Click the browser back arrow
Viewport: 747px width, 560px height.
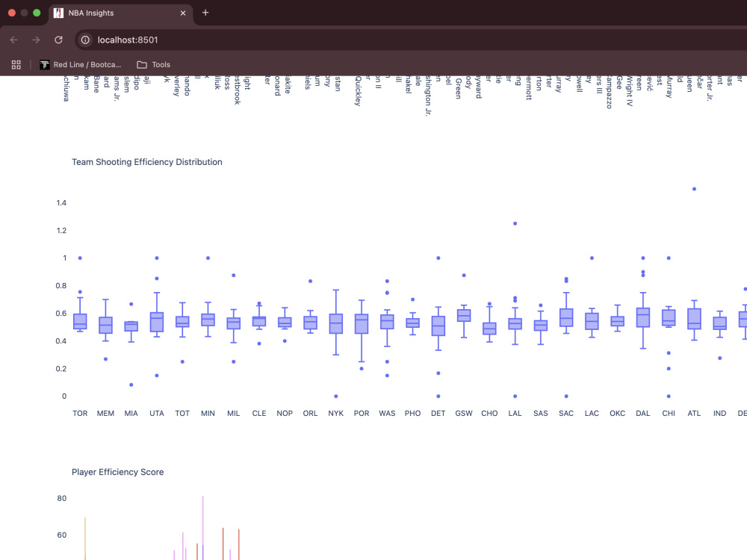pos(13,40)
